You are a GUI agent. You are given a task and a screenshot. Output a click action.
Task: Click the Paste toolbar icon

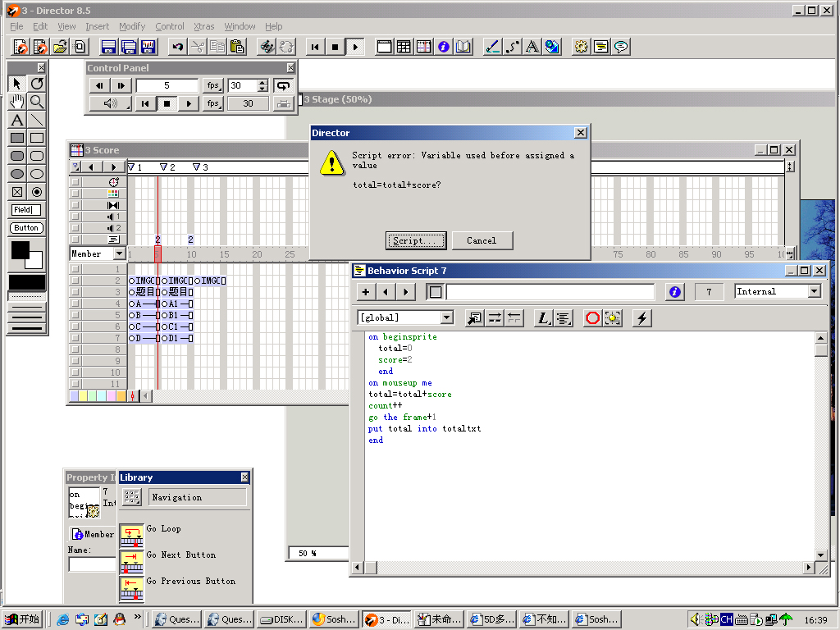(237, 47)
